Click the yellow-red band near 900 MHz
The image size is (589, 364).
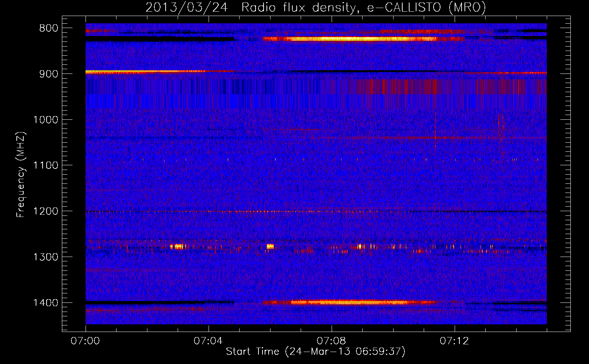pyautogui.click(x=146, y=72)
